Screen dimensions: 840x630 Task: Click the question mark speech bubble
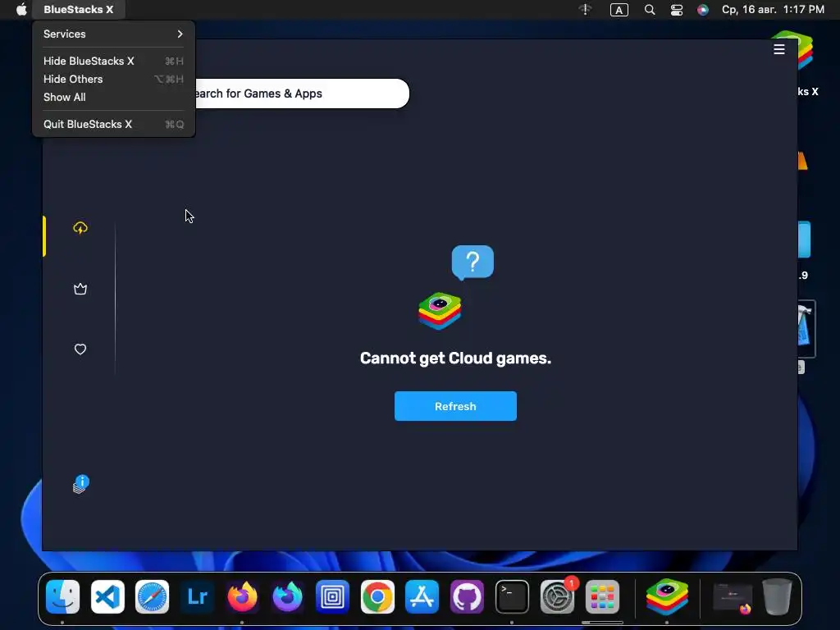(x=472, y=262)
